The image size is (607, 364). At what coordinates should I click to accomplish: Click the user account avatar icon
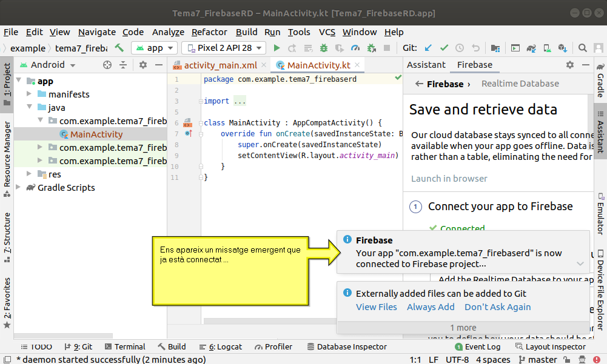599,48
